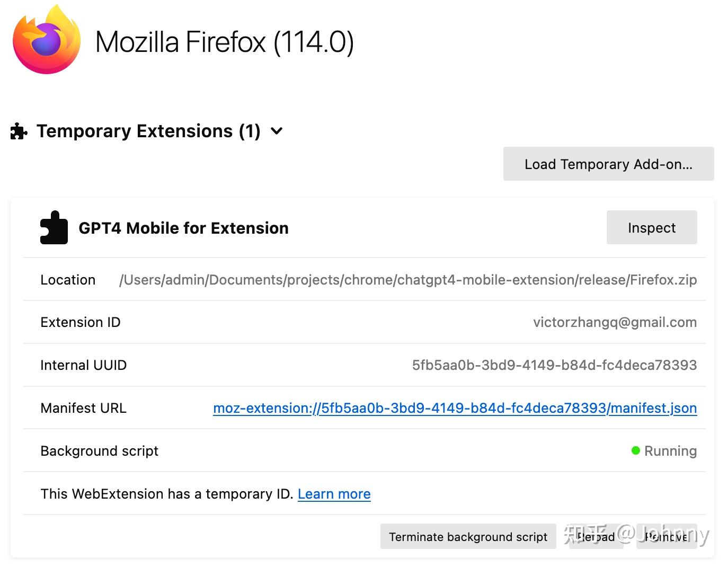
Task: Click the Firefox.zip location path
Action: 408,280
